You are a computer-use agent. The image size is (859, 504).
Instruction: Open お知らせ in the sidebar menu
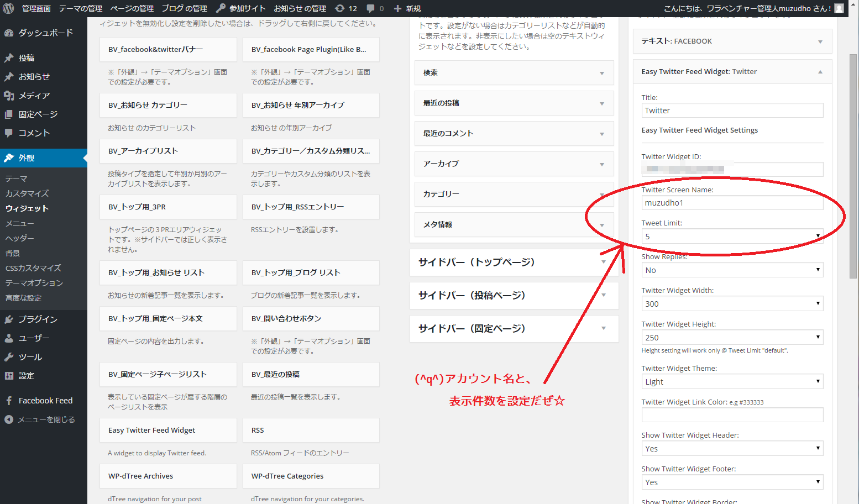(x=44, y=77)
